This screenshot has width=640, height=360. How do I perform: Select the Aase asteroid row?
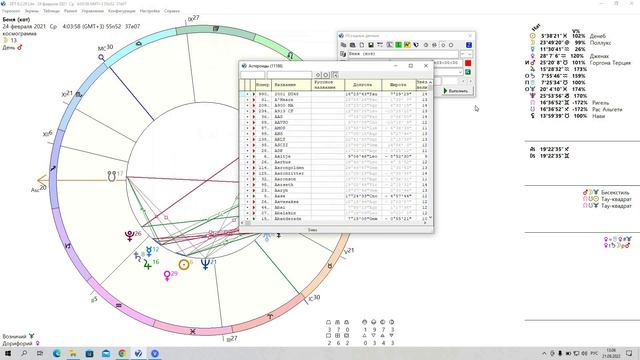point(335,196)
